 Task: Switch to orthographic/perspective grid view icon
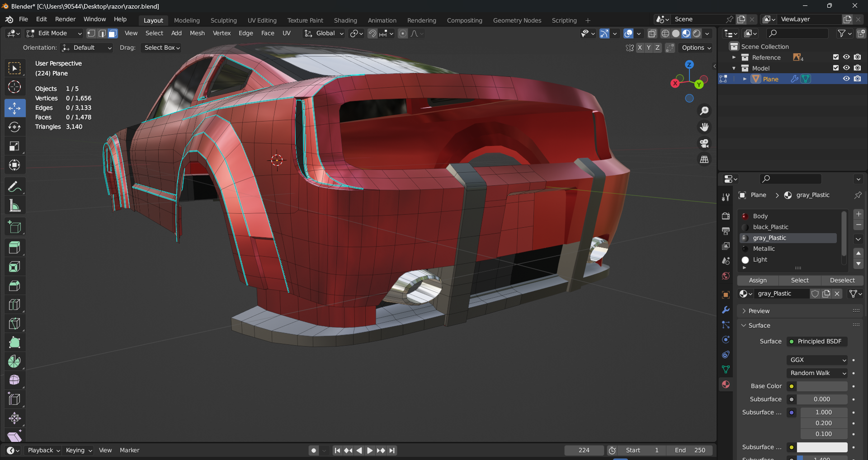704,160
